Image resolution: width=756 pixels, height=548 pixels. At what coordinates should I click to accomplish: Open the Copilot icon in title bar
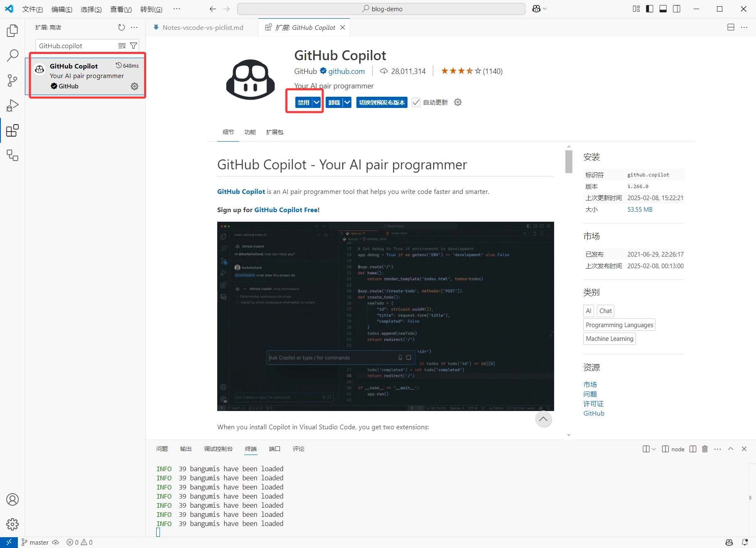coord(536,9)
